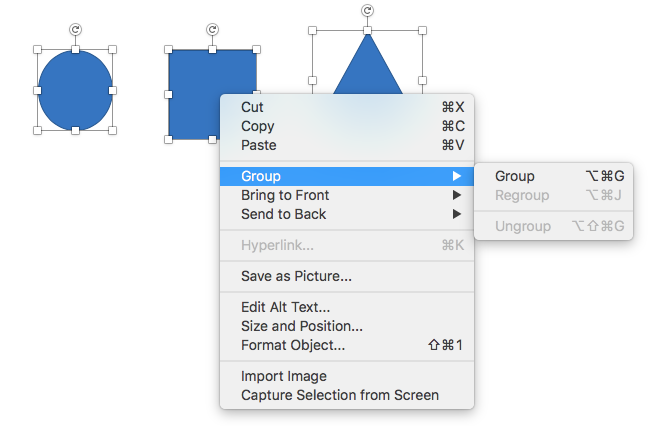Choose Save as Picture option
Image resolution: width=661 pixels, height=426 pixels.
click(296, 276)
